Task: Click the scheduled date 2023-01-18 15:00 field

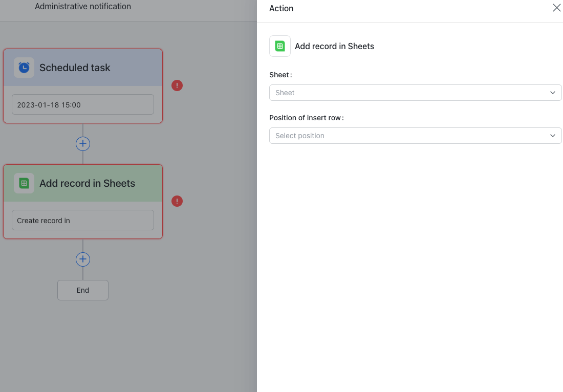Action: (x=82, y=104)
